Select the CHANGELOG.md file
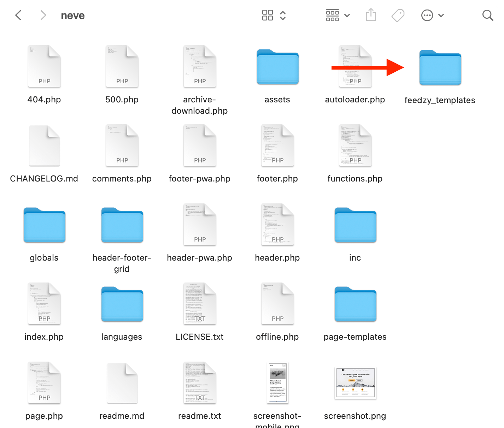The image size is (504, 428). tap(44, 145)
